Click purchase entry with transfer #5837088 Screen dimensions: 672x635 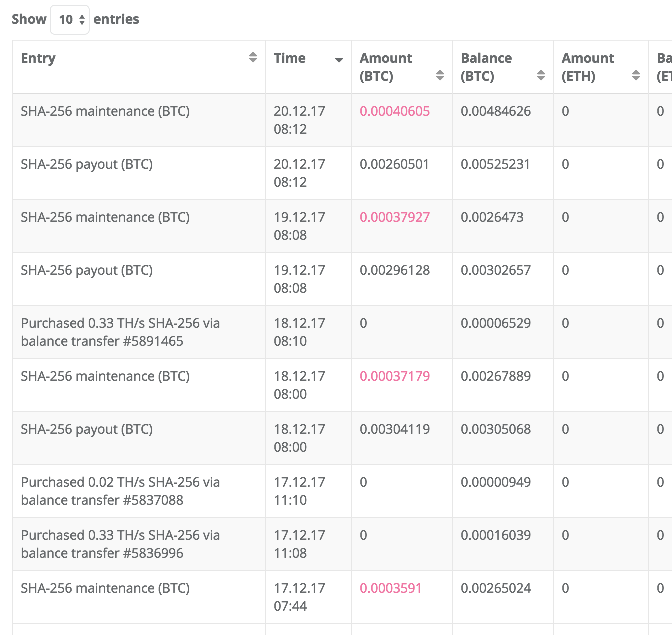pyautogui.click(x=120, y=491)
